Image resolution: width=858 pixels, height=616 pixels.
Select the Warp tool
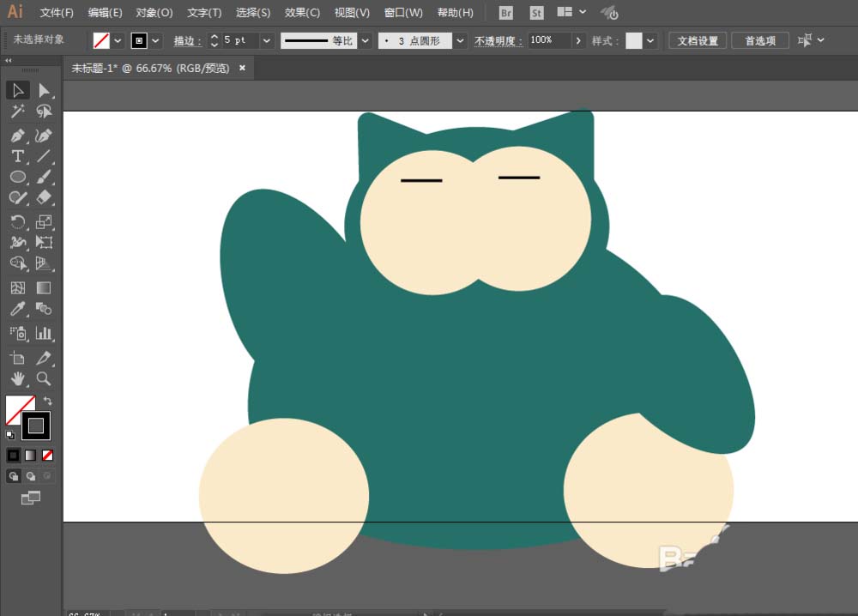17,242
